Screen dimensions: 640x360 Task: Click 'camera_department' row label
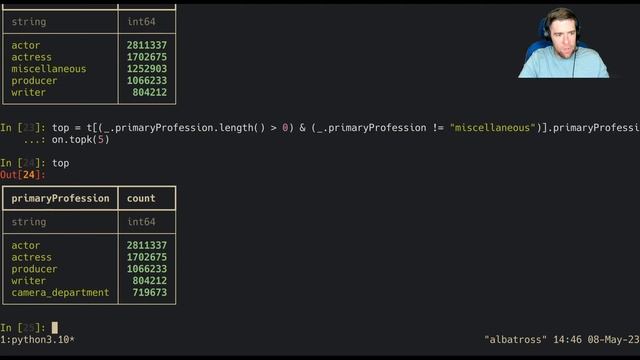(x=60, y=293)
